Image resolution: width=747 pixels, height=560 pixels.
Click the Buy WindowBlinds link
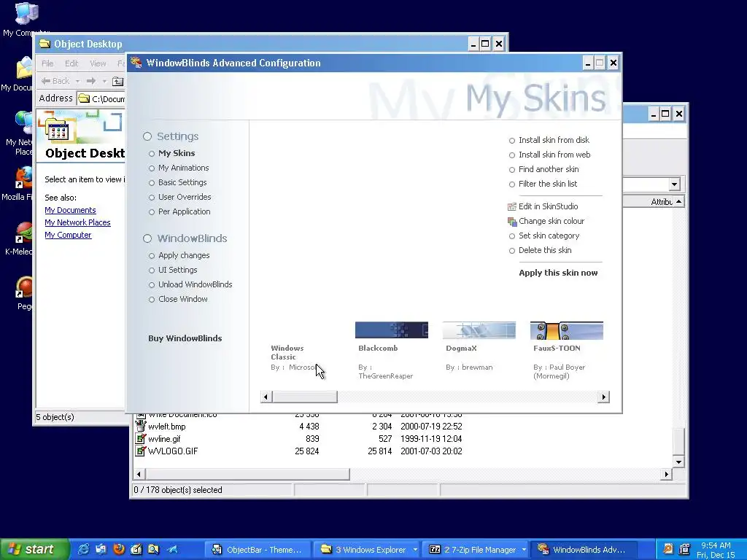pos(185,338)
